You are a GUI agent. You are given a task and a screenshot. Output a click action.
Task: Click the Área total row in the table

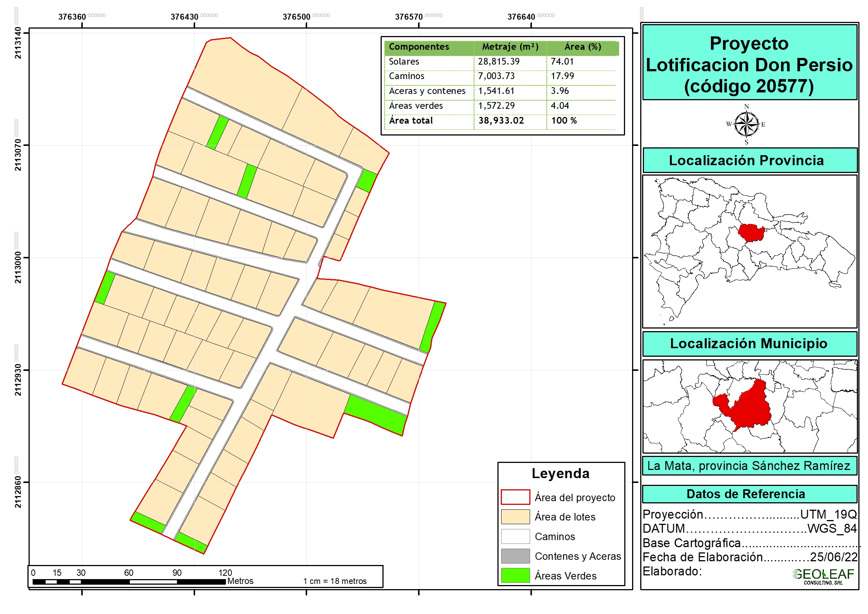[x=411, y=121]
